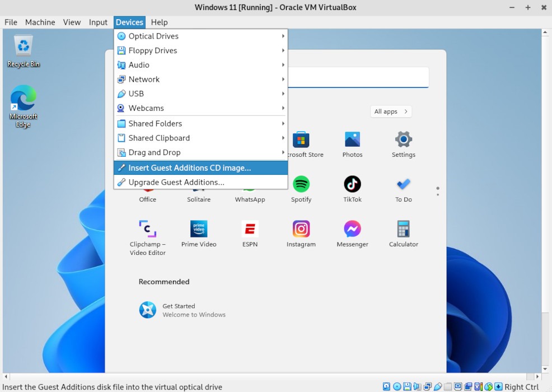Open the Machine menu

(40, 22)
